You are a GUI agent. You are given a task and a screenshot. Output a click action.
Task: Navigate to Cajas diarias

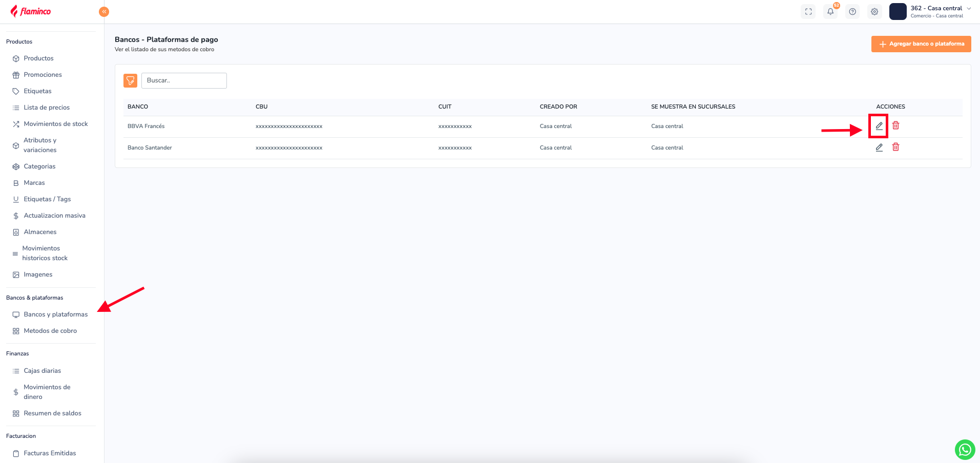coord(42,371)
